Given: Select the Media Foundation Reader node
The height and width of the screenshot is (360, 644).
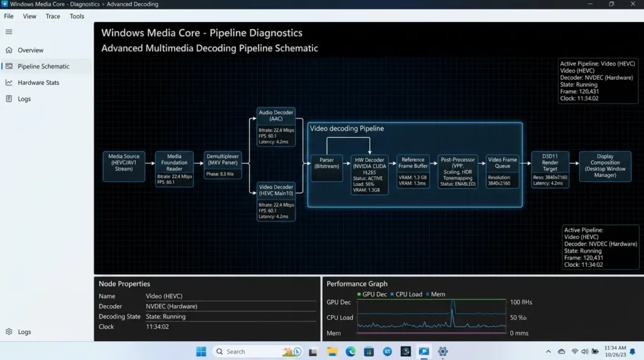Looking at the screenshot, I should (x=174, y=169).
